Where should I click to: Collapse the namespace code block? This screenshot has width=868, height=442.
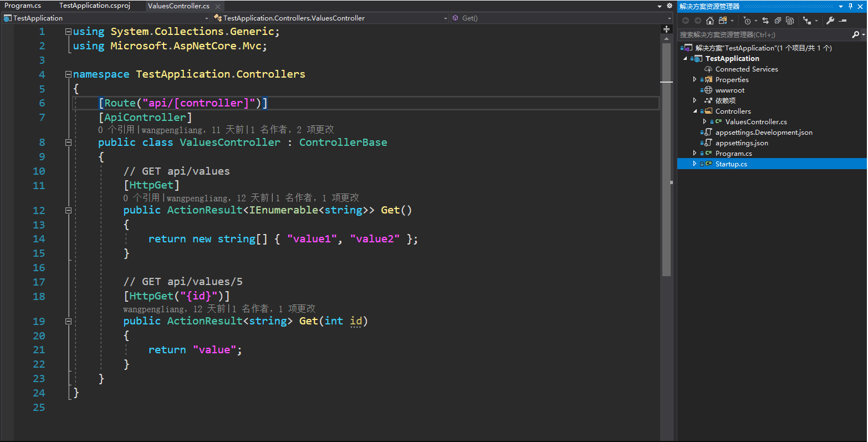point(68,74)
